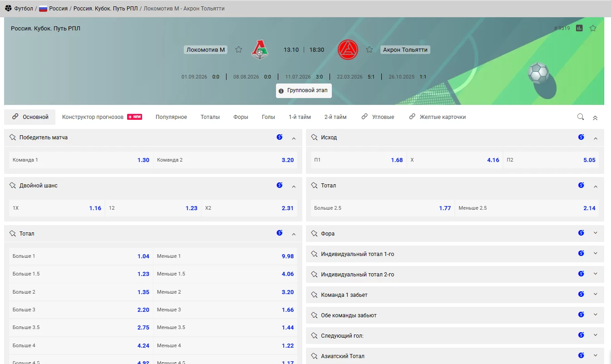The height and width of the screenshot is (364, 611).
Task: Pick Команда 2 at 3.20
Action: click(x=225, y=160)
